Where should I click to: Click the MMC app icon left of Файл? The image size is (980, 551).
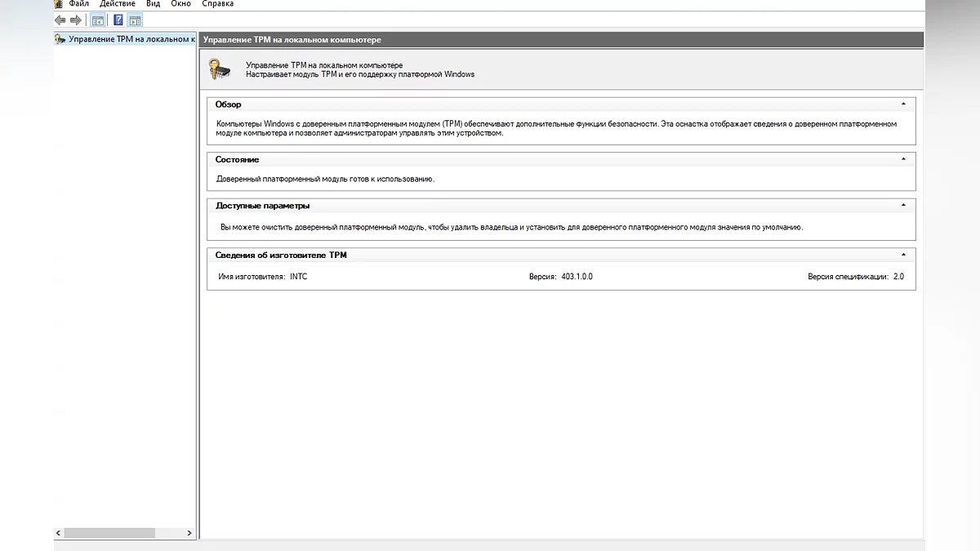point(58,4)
